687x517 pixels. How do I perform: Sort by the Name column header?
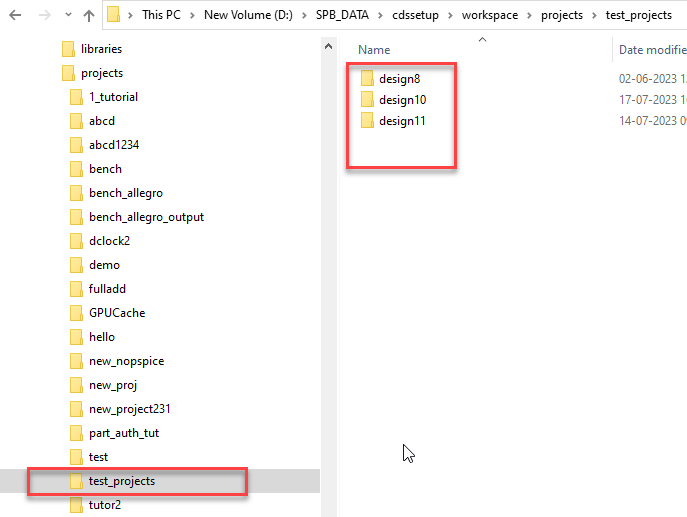pyautogui.click(x=374, y=50)
